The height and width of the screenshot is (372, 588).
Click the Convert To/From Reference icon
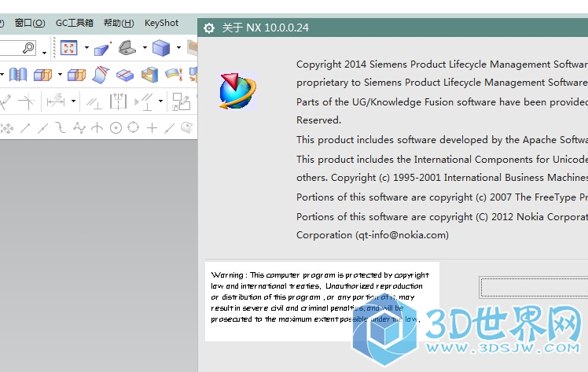(181, 101)
